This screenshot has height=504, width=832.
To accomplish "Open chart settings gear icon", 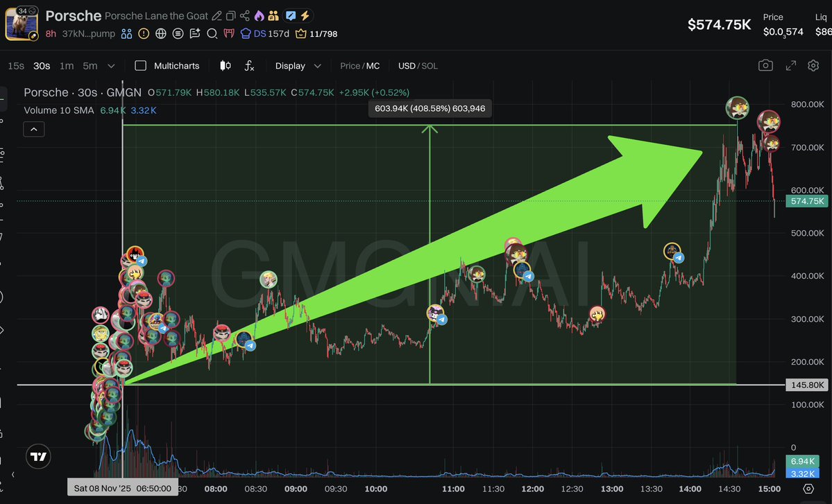I will click(x=813, y=65).
